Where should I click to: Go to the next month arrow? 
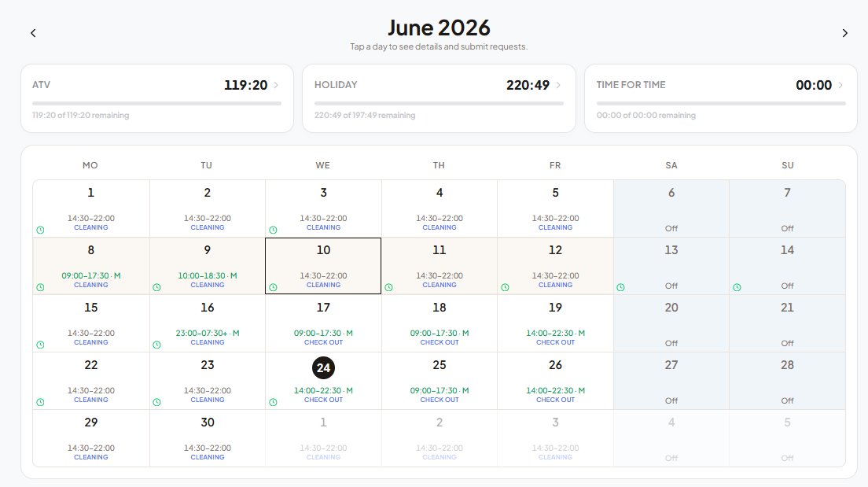[844, 33]
